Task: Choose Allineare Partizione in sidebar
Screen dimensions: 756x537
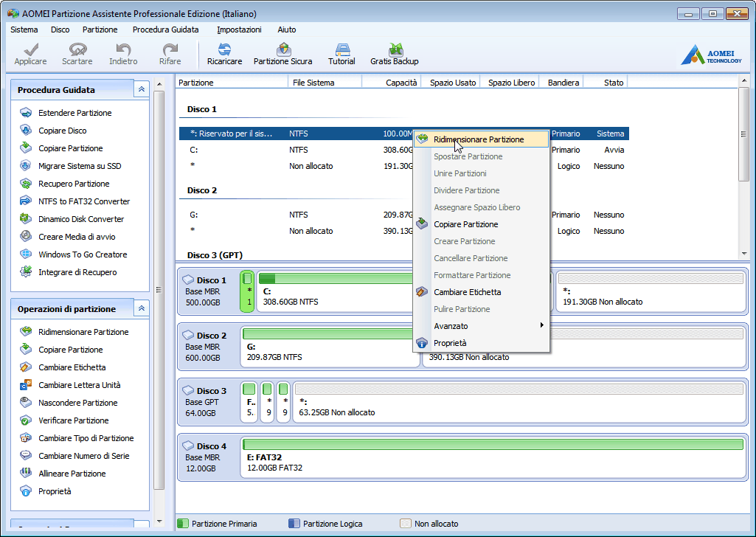Action: [72, 474]
